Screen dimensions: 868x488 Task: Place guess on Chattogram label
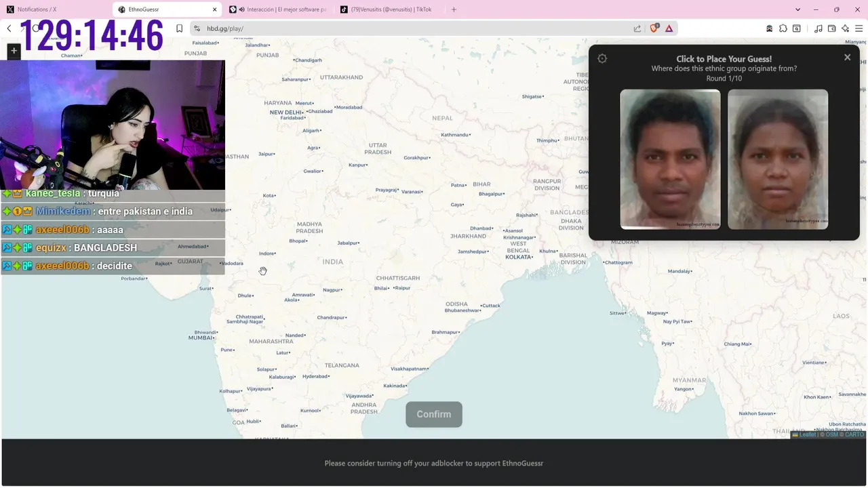(x=618, y=262)
